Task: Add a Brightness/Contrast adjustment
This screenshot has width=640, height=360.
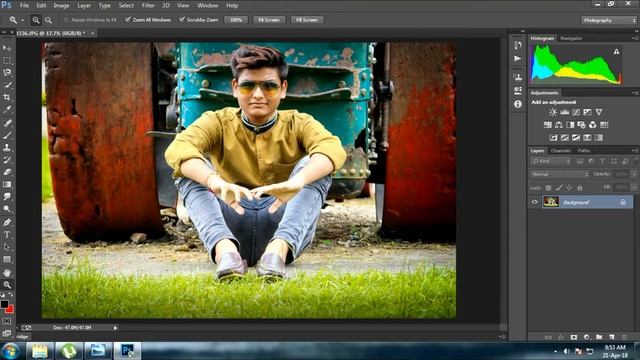Action: click(x=553, y=112)
